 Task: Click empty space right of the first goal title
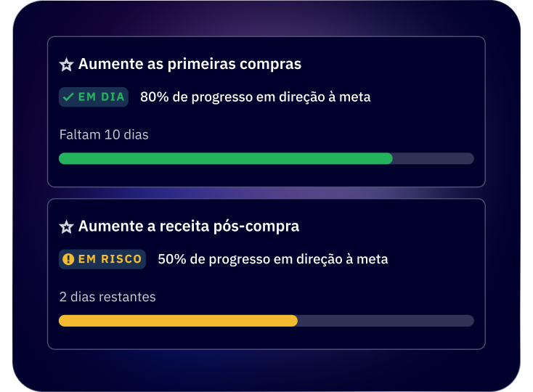pos(392,64)
